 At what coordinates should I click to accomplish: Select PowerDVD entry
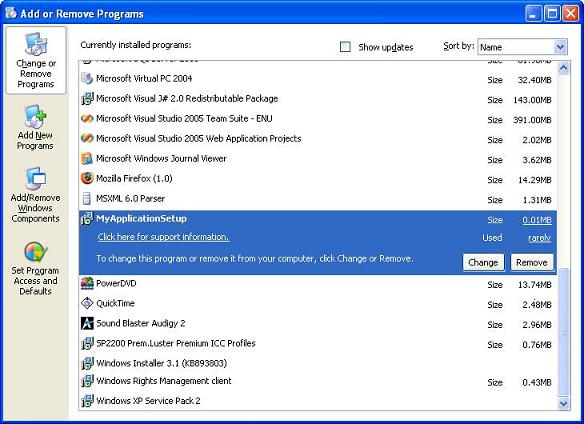click(318, 284)
